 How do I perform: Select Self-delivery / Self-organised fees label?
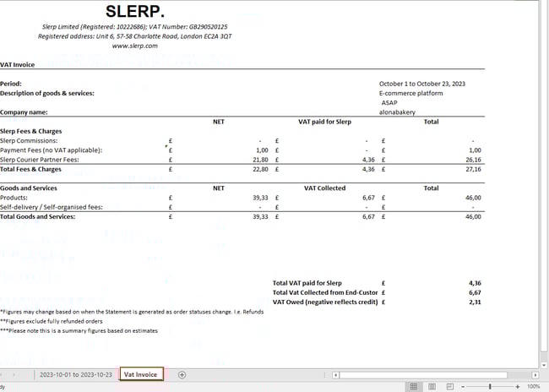(x=52, y=207)
